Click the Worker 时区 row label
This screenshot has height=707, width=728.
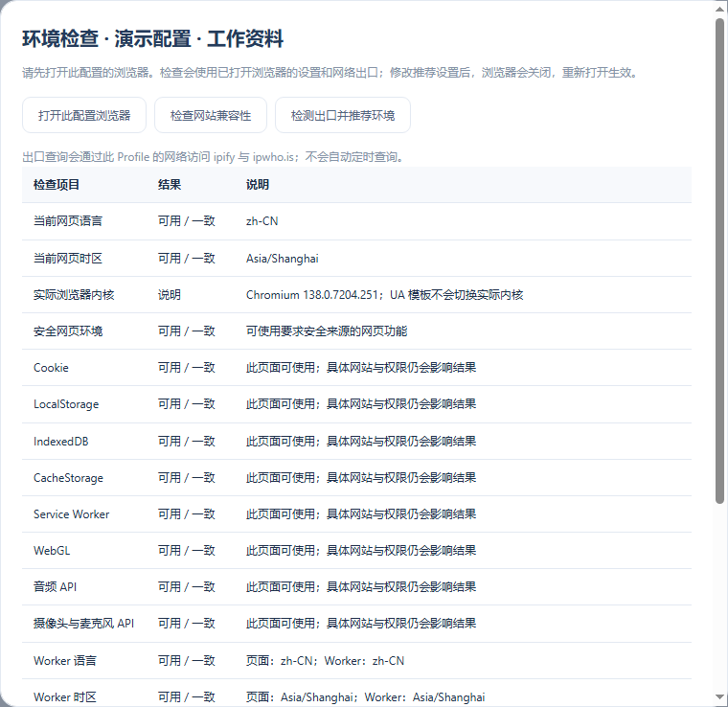[65, 696]
